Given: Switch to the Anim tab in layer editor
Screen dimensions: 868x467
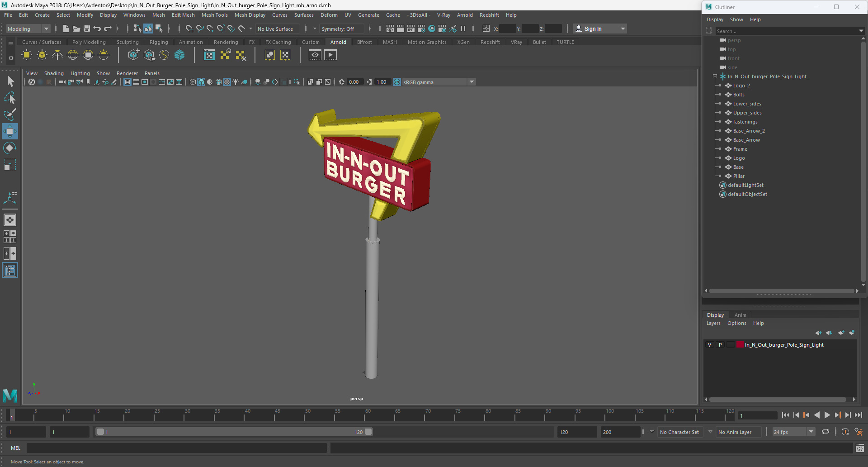Looking at the screenshot, I should pos(740,315).
